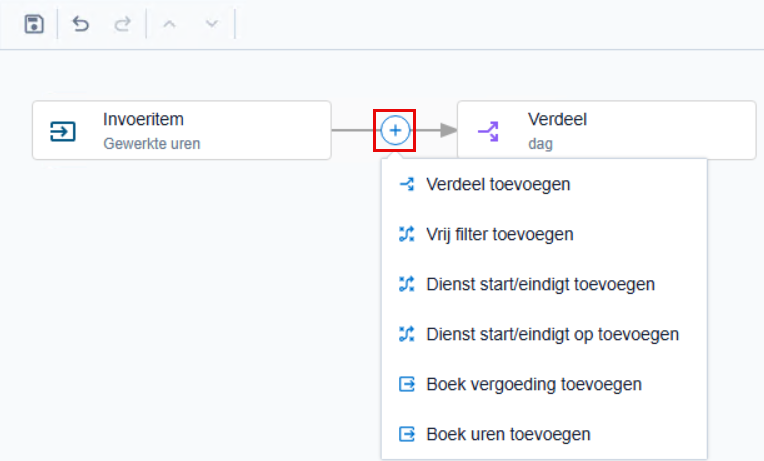Click the purple Verdeel split icon
Image resolution: width=764 pixels, height=461 pixels.
tap(488, 132)
